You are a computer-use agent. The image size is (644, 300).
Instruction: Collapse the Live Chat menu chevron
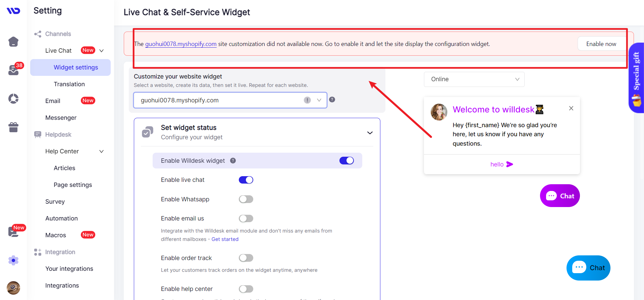click(102, 51)
